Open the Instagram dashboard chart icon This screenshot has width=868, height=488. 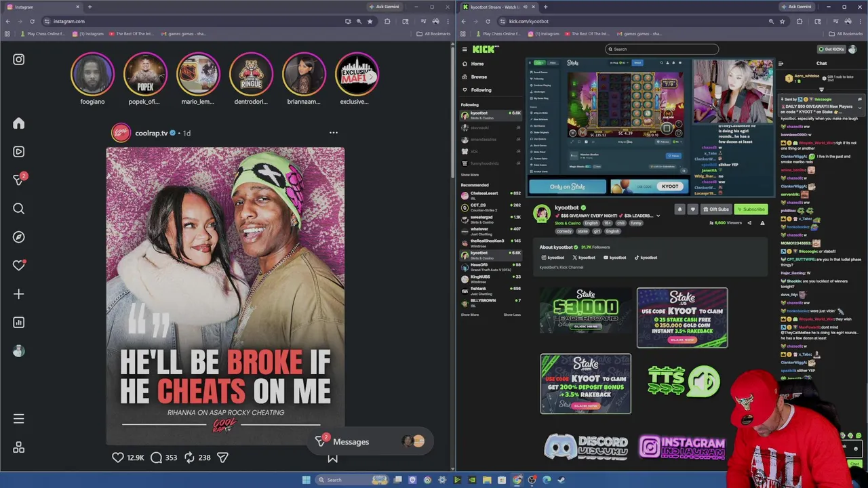click(x=18, y=323)
